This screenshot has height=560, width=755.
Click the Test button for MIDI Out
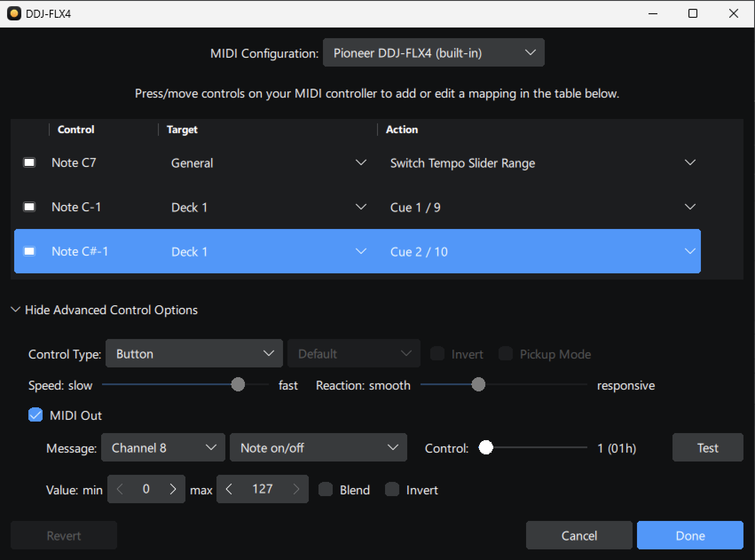point(707,447)
